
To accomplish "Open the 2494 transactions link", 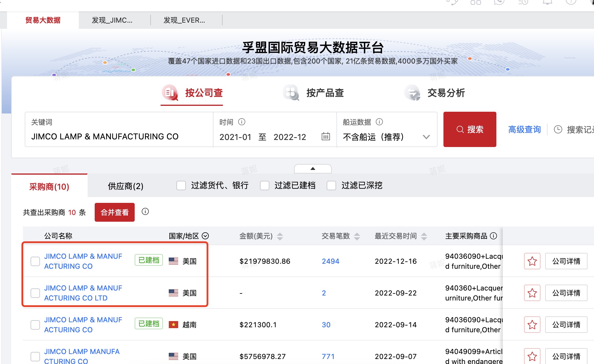I will [x=330, y=261].
